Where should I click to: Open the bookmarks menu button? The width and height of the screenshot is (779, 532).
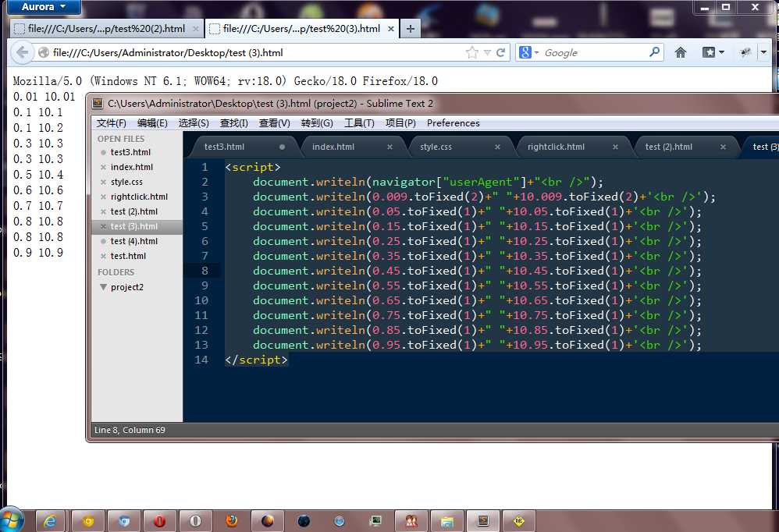pyautogui.click(x=713, y=52)
